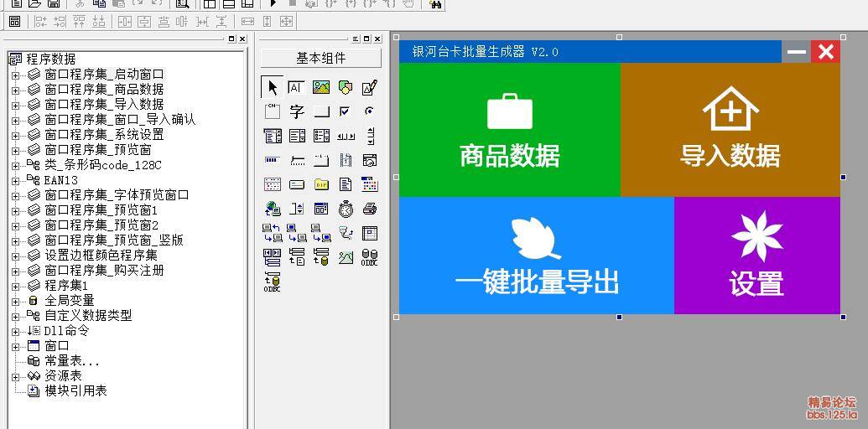Expand Dll命令 tree node
Screen dimensions: 868x429
[x=15, y=331]
